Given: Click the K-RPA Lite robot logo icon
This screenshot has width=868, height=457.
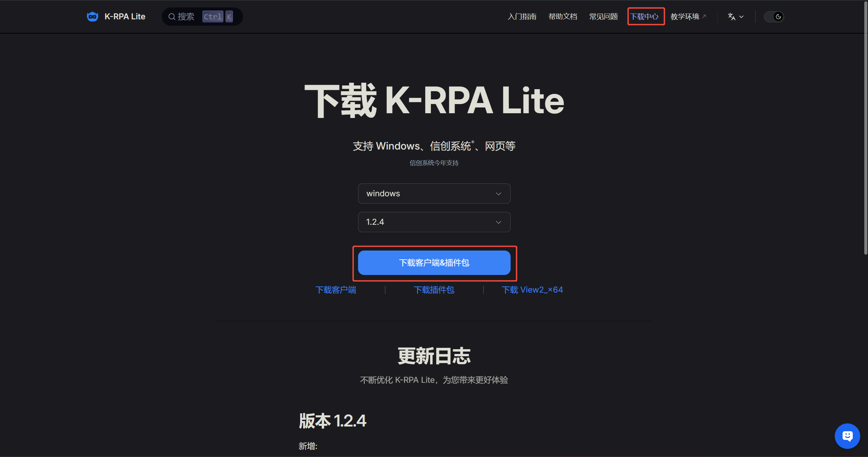Looking at the screenshot, I should click(x=93, y=17).
